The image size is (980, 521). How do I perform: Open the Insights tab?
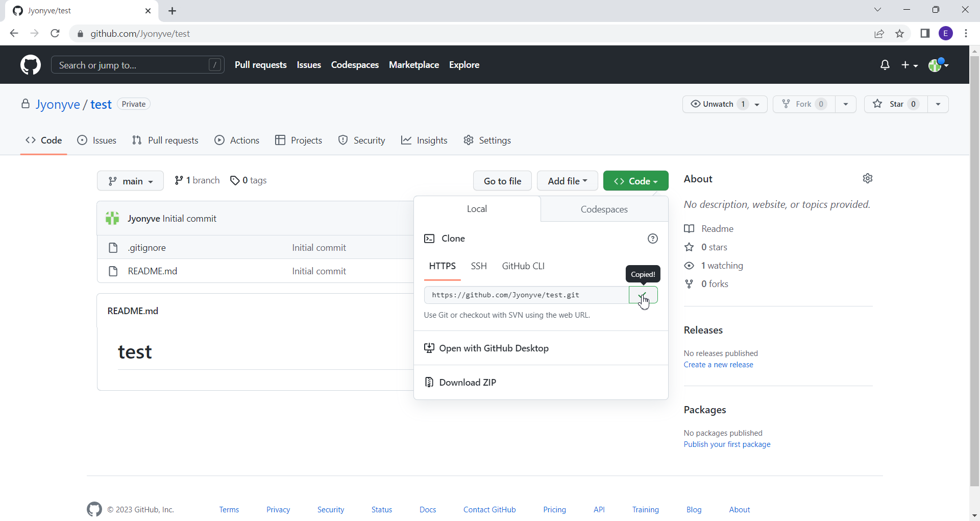tap(424, 140)
